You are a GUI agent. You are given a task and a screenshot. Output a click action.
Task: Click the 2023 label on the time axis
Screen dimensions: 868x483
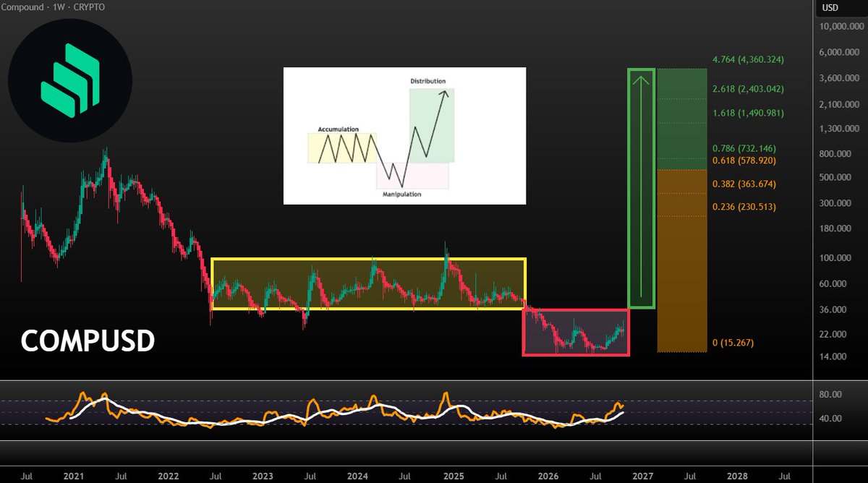pyautogui.click(x=263, y=477)
